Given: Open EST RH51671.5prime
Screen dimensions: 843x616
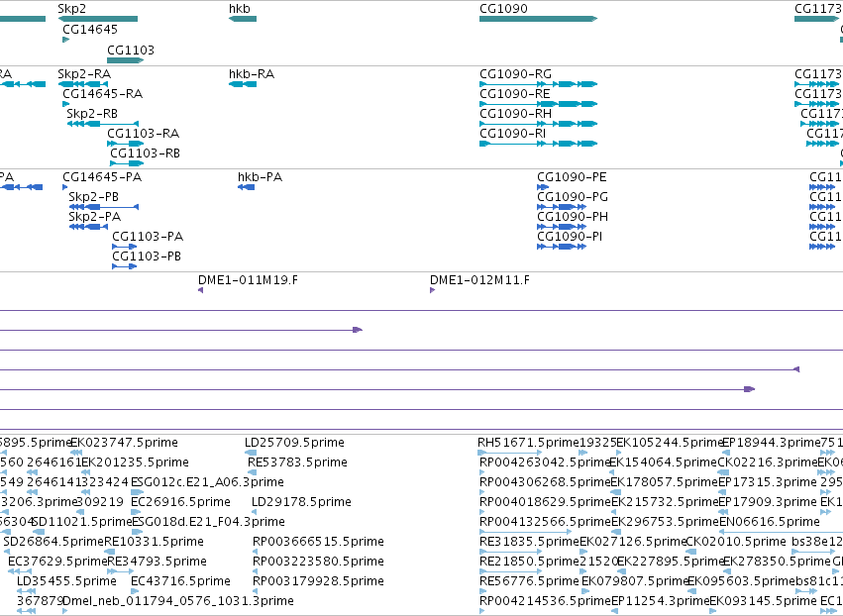Looking at the screenshot, I should click(529, 443).
